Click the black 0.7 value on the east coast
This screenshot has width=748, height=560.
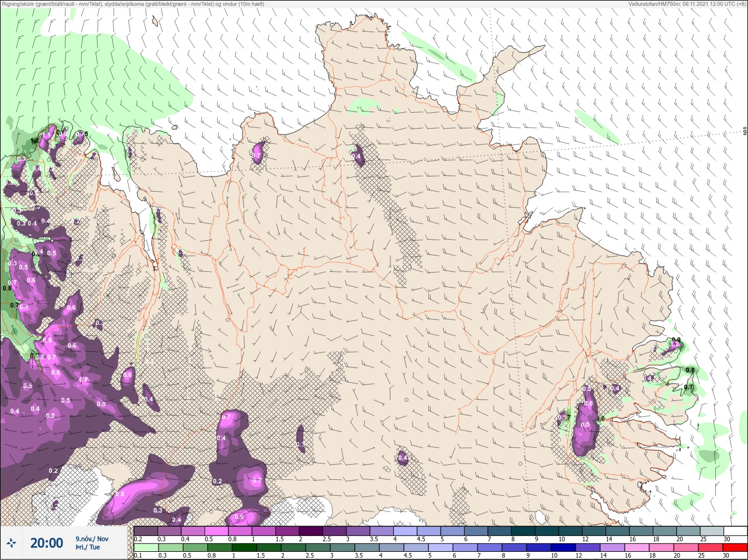coord(688,387)
